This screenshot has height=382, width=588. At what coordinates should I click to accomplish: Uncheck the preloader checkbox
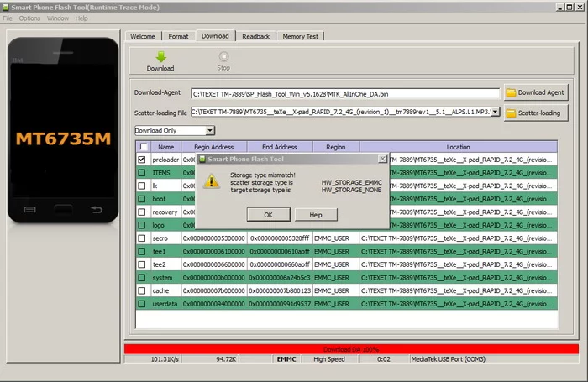[142, 160]
